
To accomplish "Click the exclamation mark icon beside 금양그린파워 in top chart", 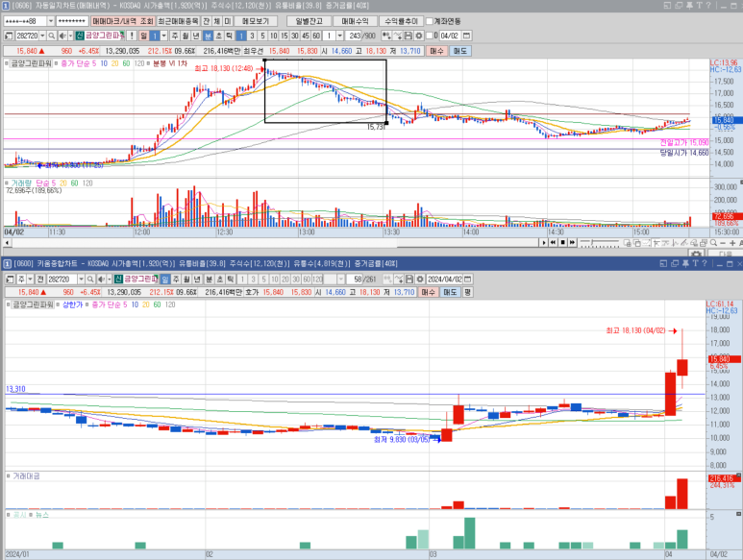I will (x=132, y=36).
